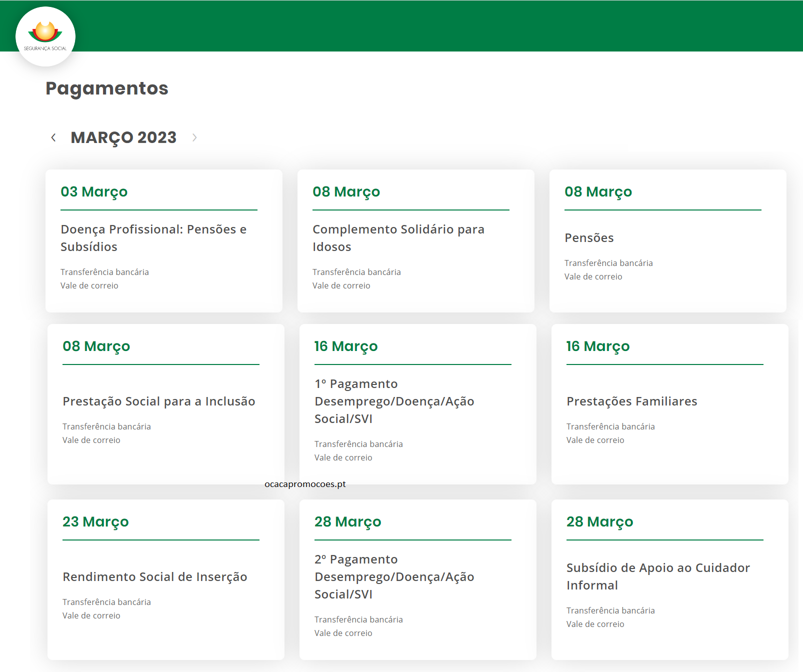The image size is (803, 672).
Task: Click Vale de correio under Prestação Social para Inclusão
Action: pyautogui.click(x=91, y=440)
